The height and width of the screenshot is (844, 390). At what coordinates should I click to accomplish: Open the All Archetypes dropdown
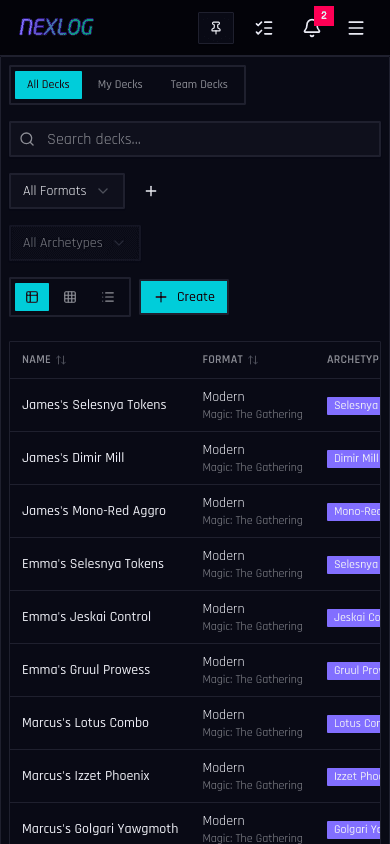click(x=75, y=243)
